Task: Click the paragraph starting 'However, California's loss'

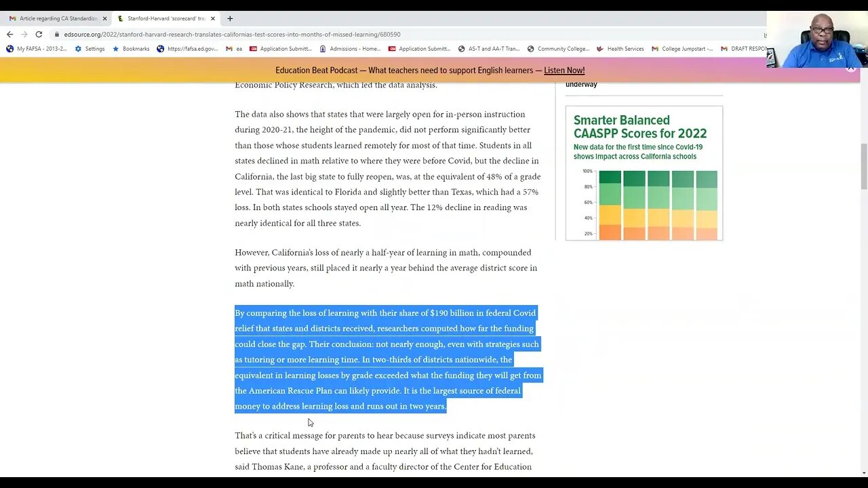Action: tap(386, 268)
